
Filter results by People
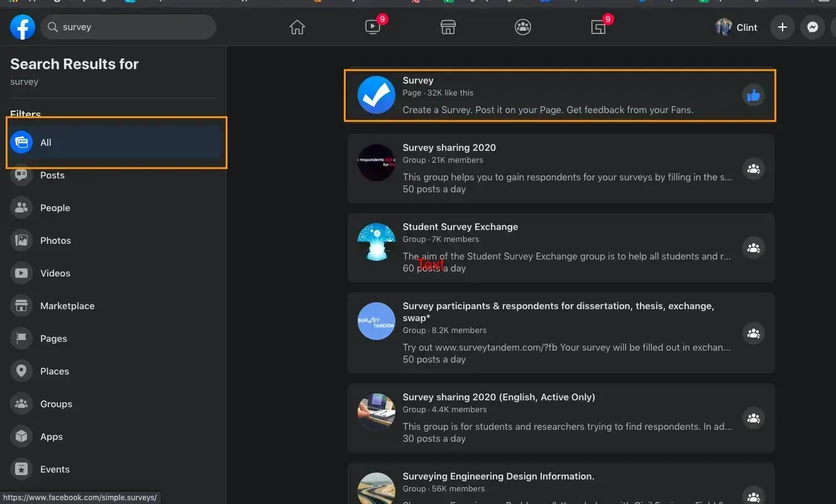click(55, 208)
